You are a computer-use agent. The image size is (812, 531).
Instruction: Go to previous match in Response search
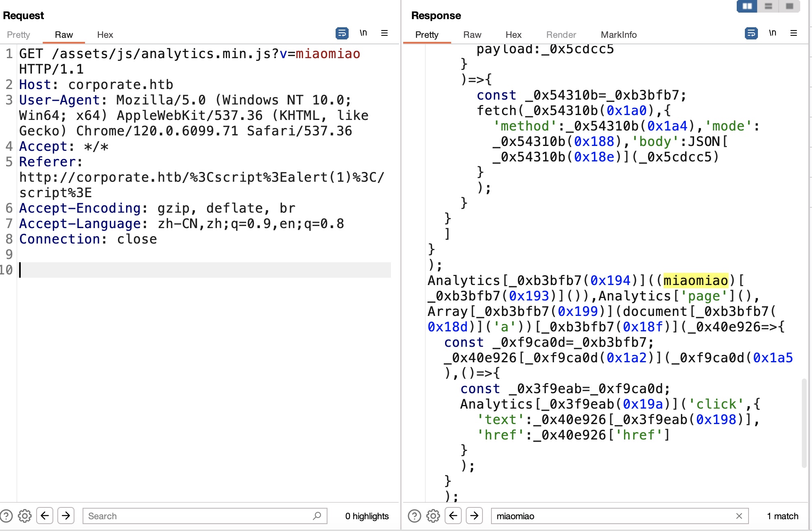(453, 516)
